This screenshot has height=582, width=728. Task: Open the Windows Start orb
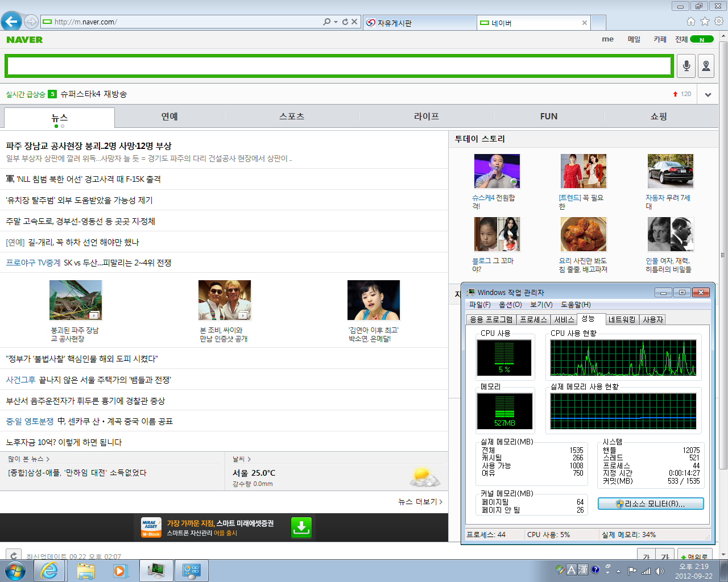coord(14,571)
